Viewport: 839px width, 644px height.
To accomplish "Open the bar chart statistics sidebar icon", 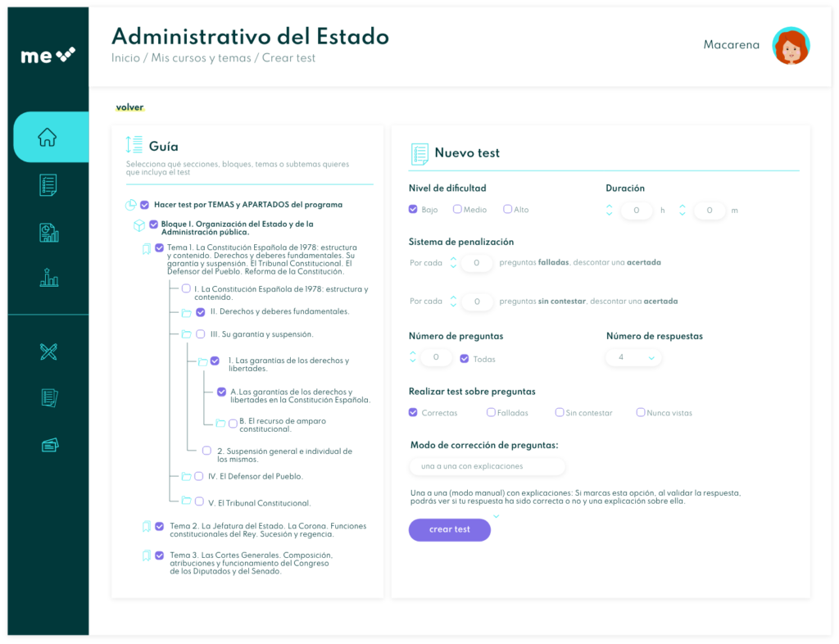I will (x=48, y=278).
